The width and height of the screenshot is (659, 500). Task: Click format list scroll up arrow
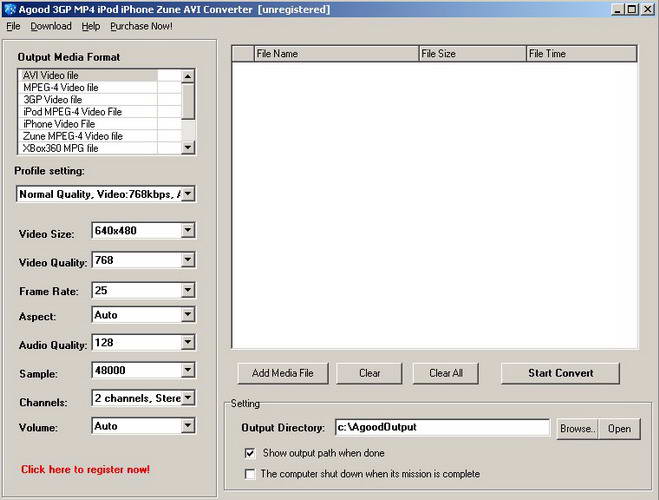click(x=188, y=76)
